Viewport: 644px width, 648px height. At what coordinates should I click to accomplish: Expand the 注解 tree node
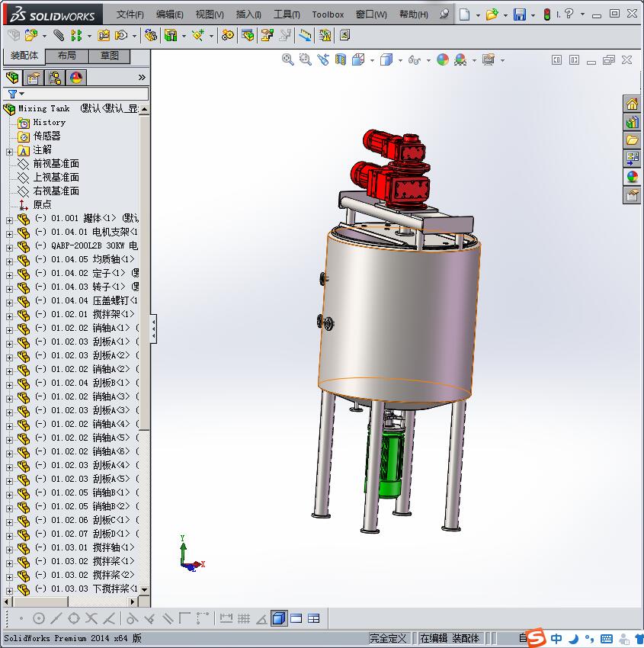pyautogui.click(x=9, y=152)
